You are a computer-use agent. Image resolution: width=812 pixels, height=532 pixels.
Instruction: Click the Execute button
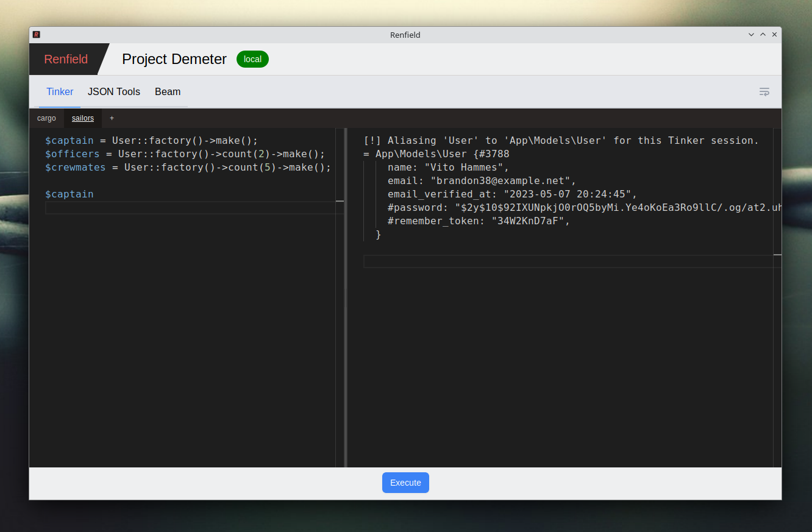click(405, 483)
